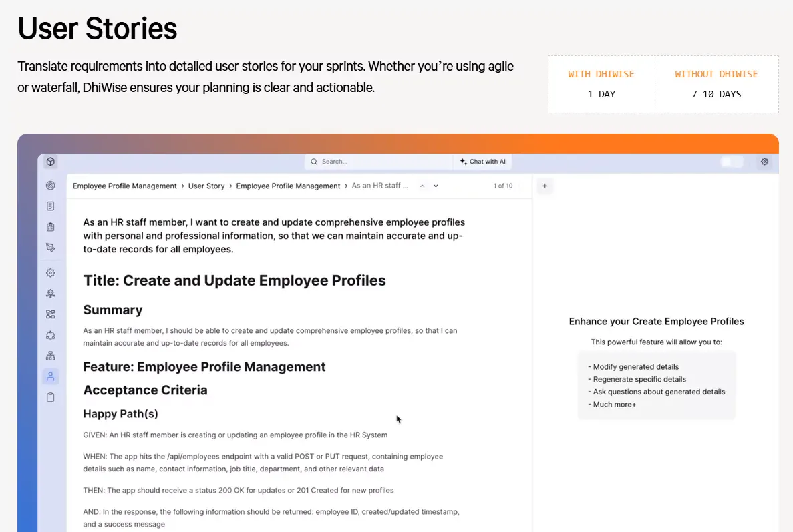Click the Happy Path(s) heading
Image resolution: width=793 pixels, height=532 pixels.
(120, 414)
